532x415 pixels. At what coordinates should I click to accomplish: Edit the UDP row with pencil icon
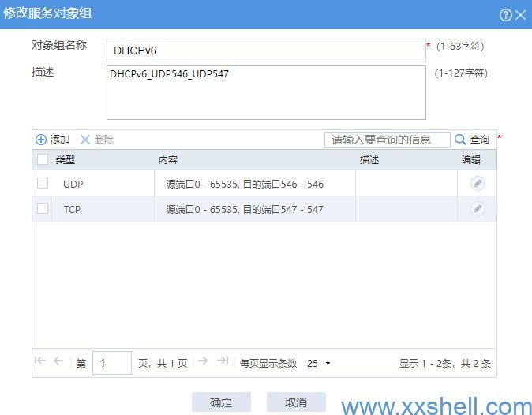(478, 184)
